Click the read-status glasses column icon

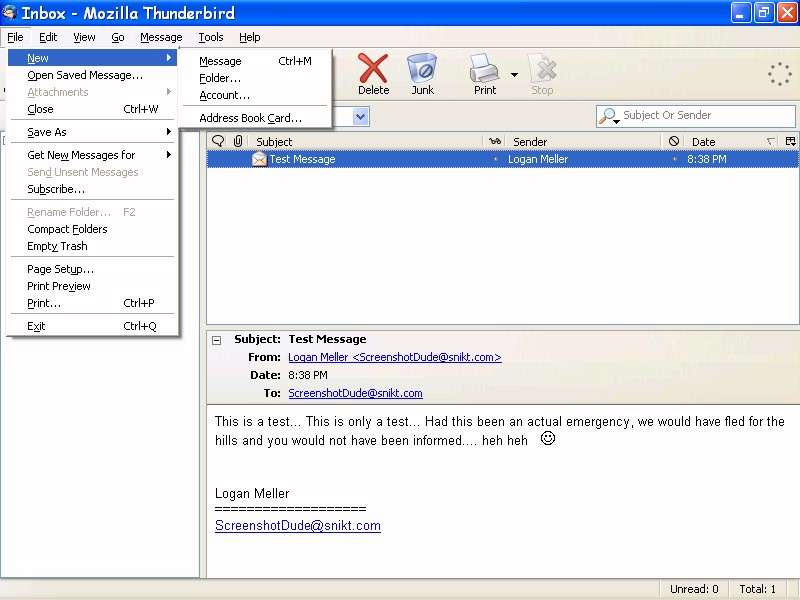494,141
